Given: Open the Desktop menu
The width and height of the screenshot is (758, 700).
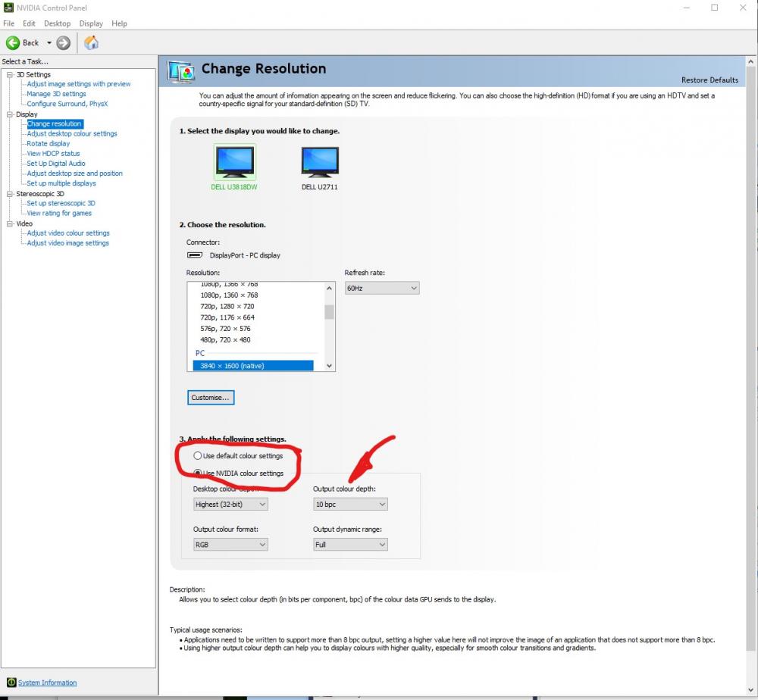Looking at the screenshot, I should (57, 23).
